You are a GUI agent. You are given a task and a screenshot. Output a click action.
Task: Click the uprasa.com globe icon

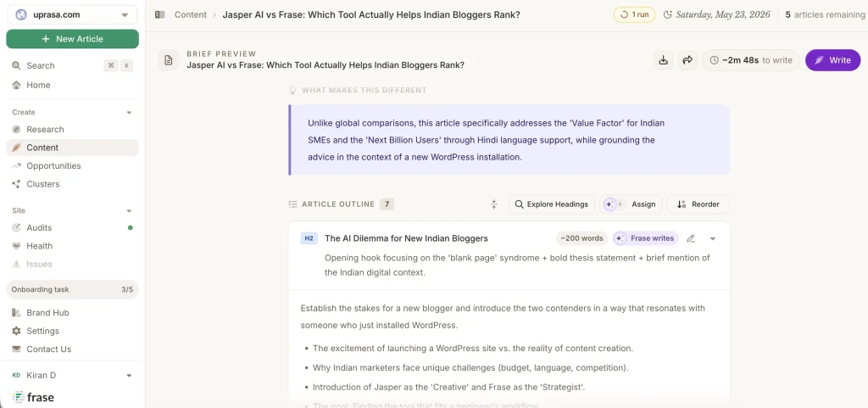coord(21,15)
